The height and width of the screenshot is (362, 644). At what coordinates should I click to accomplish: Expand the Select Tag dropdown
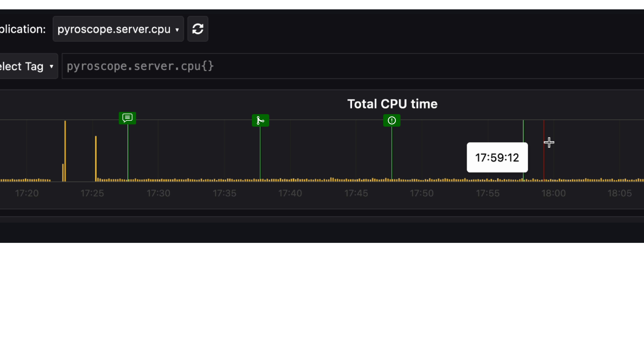pyautogui.click(x=28, y=66)
